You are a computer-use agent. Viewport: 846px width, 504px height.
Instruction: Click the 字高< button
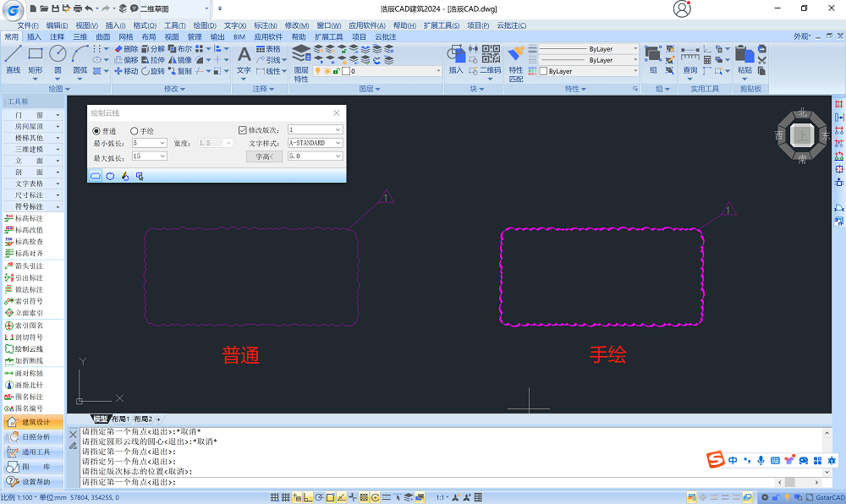point(264,156)
